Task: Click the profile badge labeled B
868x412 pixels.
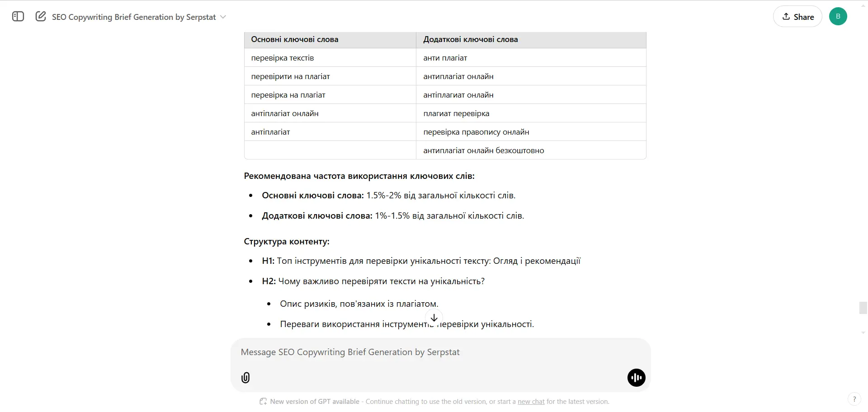Action: [838, 16]
